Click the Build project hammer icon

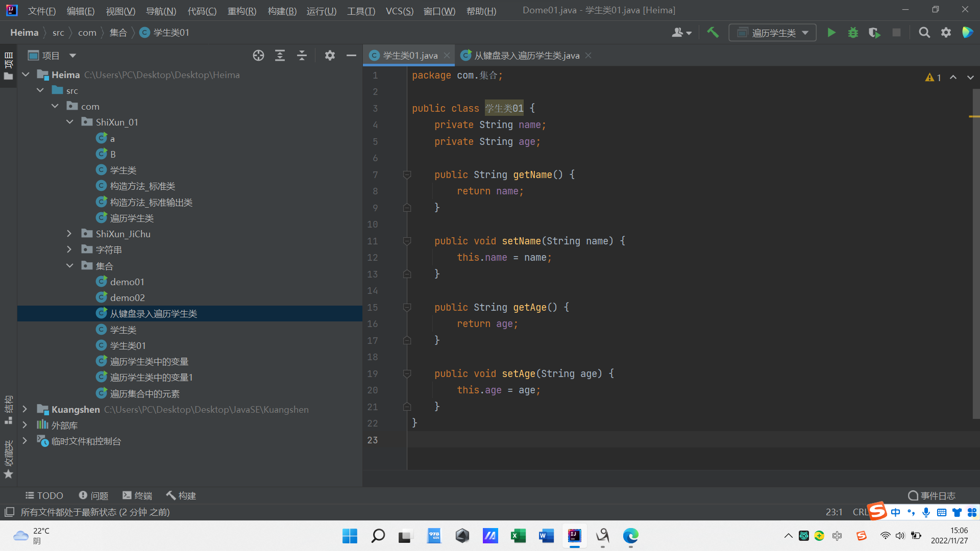[713, 33]
